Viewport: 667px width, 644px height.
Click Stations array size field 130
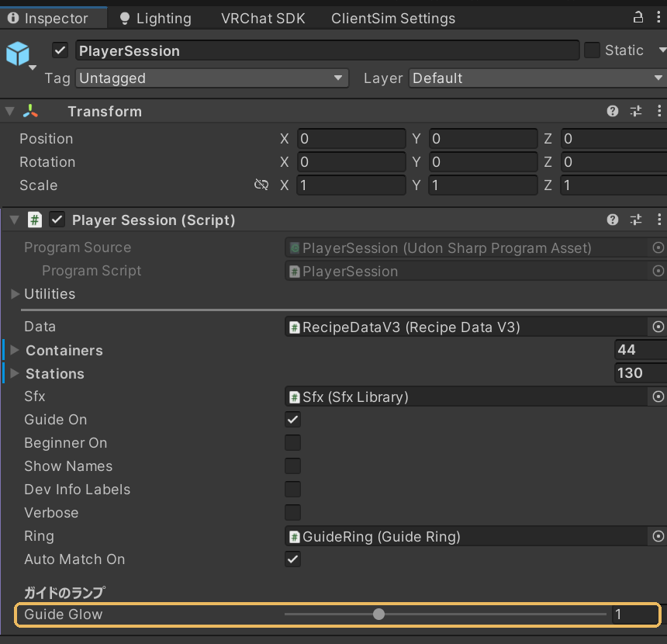tap(641, 373)
